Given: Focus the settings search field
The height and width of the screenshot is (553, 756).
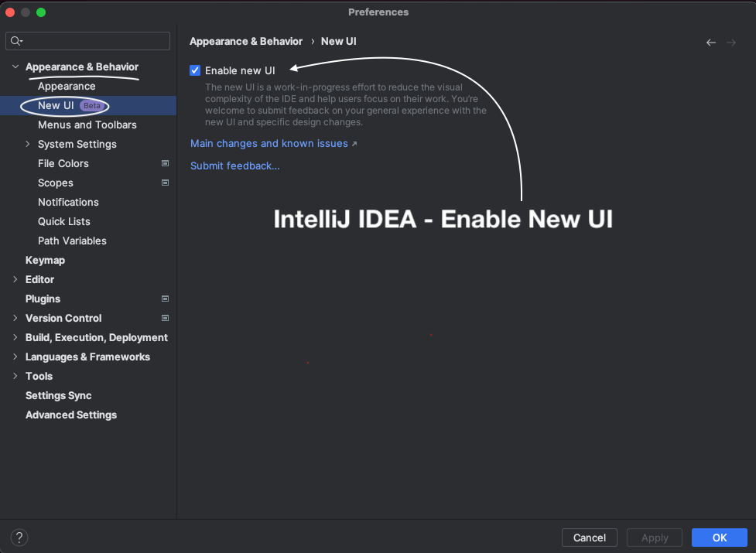Looking at the screenshot, I should pyautogui.click(x=87, y=41).
